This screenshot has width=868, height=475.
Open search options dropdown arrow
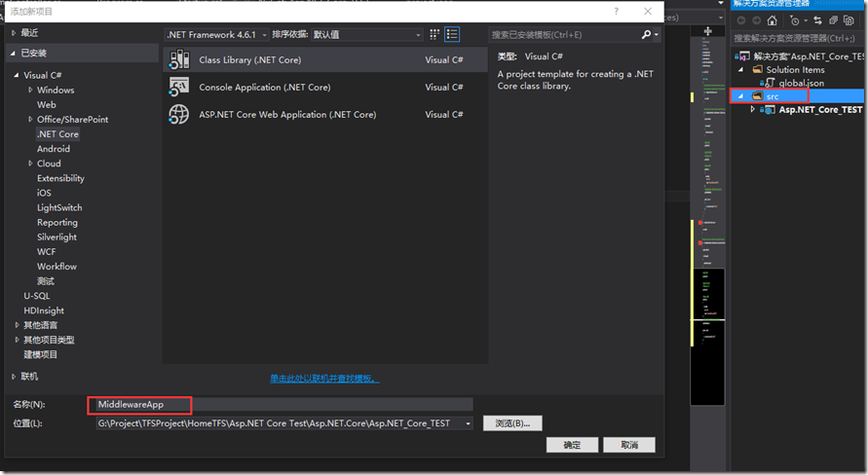click(x=657, y=35)
